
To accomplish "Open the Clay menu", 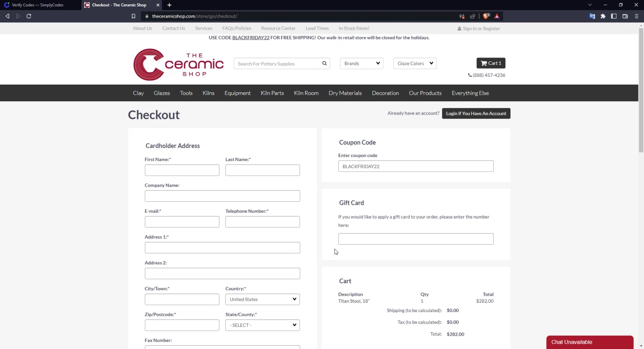I will [138, 93].
